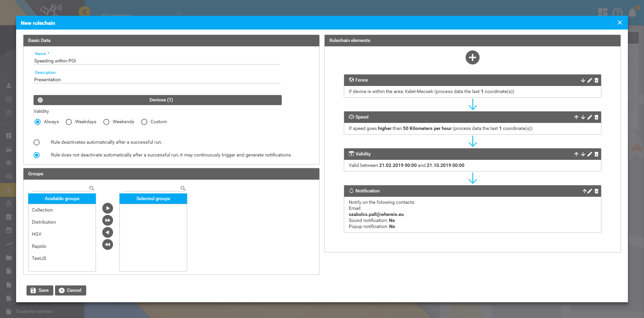Click the Name input field
The width and height of the screenshot is (644, 318).
[157, 61]
